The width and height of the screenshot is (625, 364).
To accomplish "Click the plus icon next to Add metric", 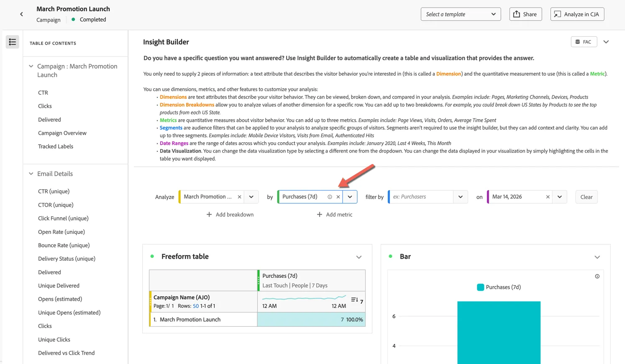I will [320, 215].
